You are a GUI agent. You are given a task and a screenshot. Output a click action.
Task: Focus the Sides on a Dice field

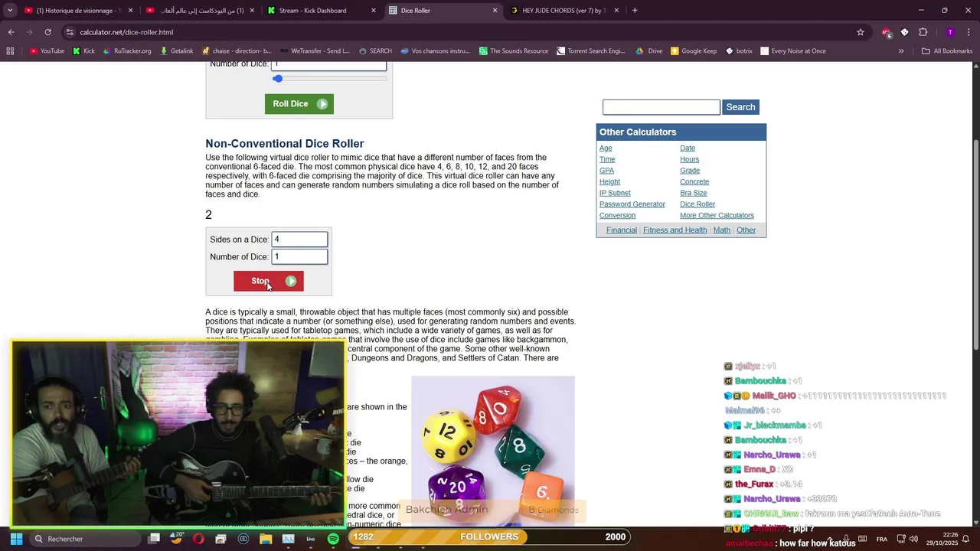coord(299,240)
